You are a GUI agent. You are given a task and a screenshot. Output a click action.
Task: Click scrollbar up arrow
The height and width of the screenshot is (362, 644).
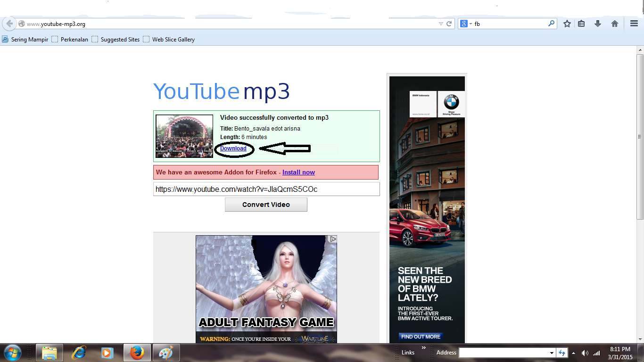(640, 49)
